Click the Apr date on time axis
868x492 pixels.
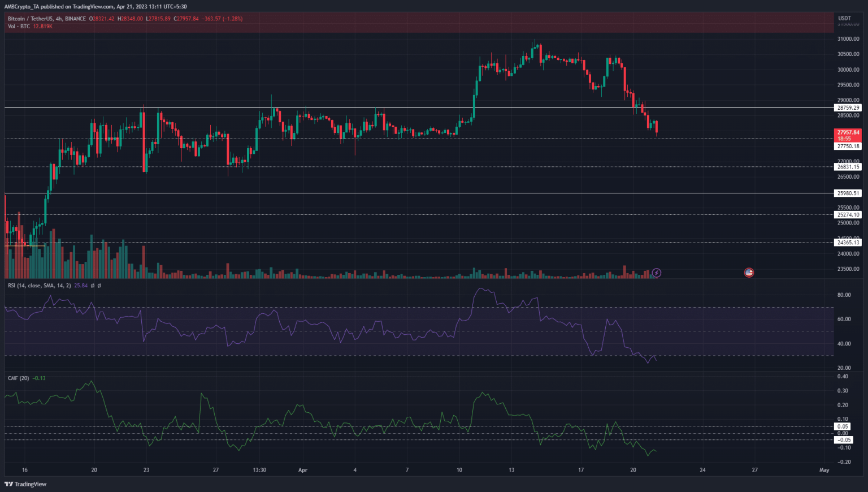coord(302,470)
